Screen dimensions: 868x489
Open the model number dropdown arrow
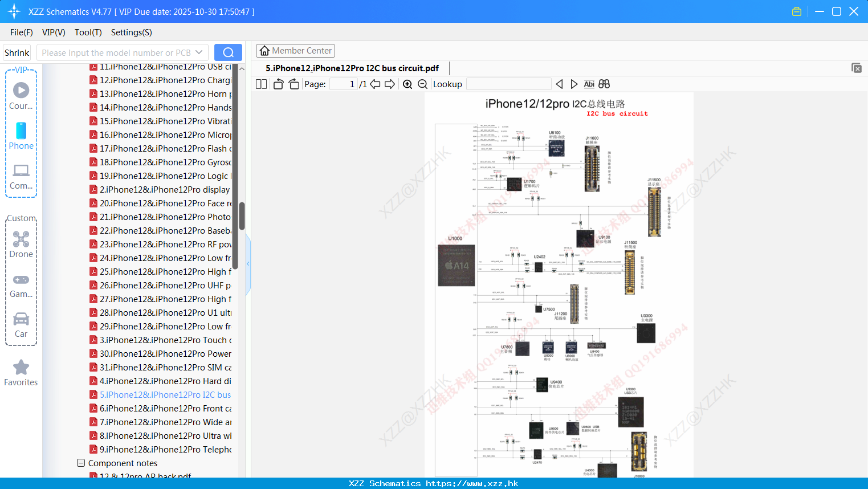(199, 52)
